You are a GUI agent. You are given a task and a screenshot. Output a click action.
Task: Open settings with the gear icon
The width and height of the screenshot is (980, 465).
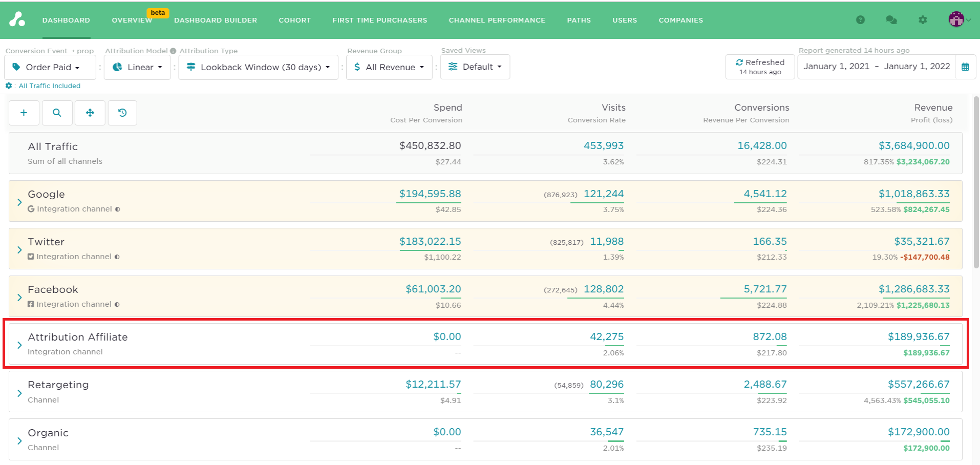[x=923, y=20]
